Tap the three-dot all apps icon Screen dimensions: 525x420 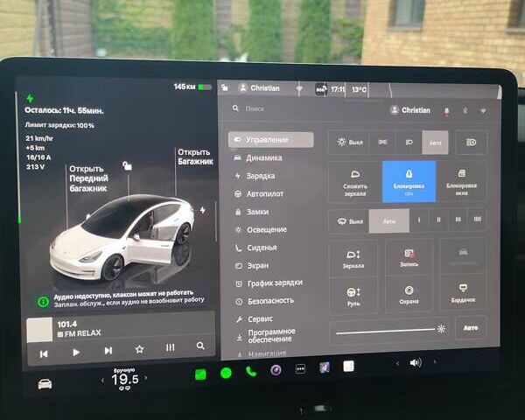click(300, 369)
